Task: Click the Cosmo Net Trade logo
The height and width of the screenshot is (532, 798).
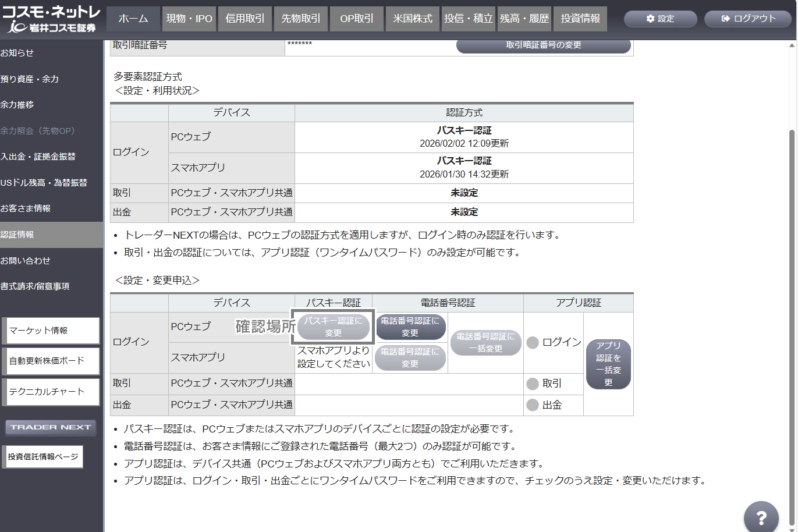Action: [51, 19]
